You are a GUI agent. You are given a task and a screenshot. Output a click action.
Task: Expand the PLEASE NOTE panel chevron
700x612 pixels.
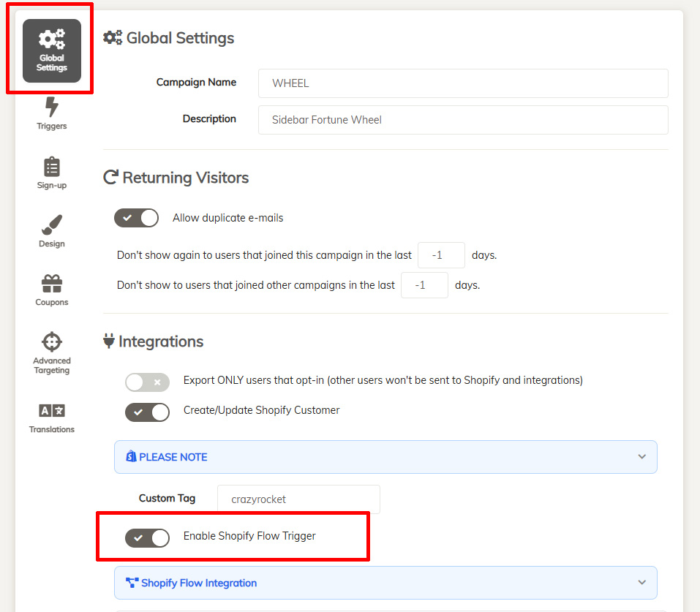coord(641,457)
